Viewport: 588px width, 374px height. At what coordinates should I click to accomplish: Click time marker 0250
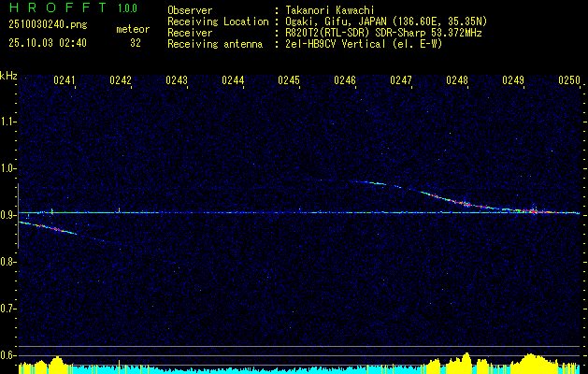pyautogui.click(x=569, y=80)
